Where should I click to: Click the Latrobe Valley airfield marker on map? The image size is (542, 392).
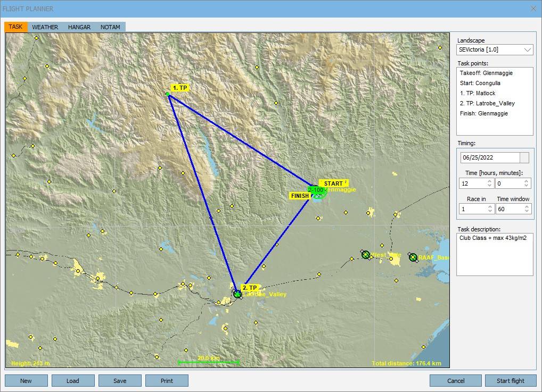pos(237,294)
